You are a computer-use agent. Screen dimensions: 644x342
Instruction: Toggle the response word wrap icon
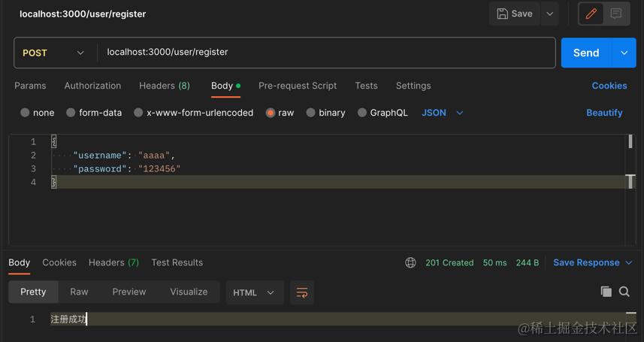(x=302, y=292)
